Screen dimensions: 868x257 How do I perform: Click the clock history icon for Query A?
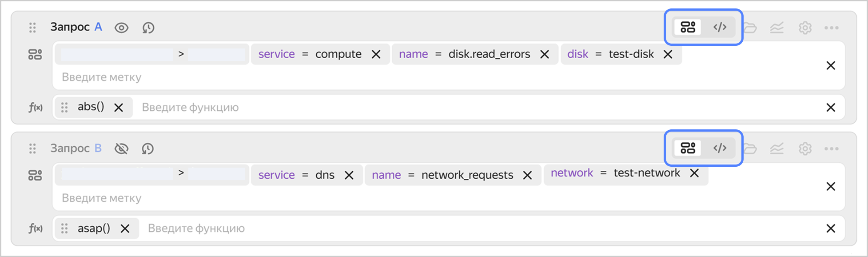coord(148,28)
